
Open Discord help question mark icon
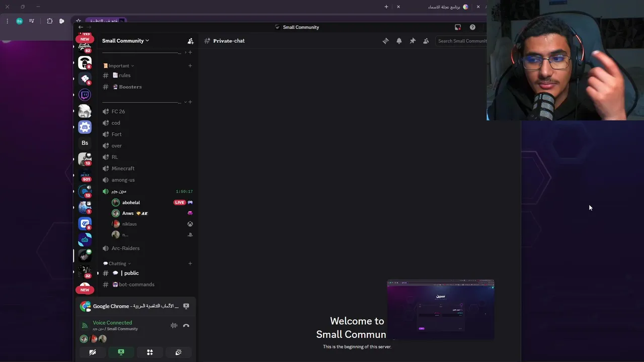coord(472,27)
